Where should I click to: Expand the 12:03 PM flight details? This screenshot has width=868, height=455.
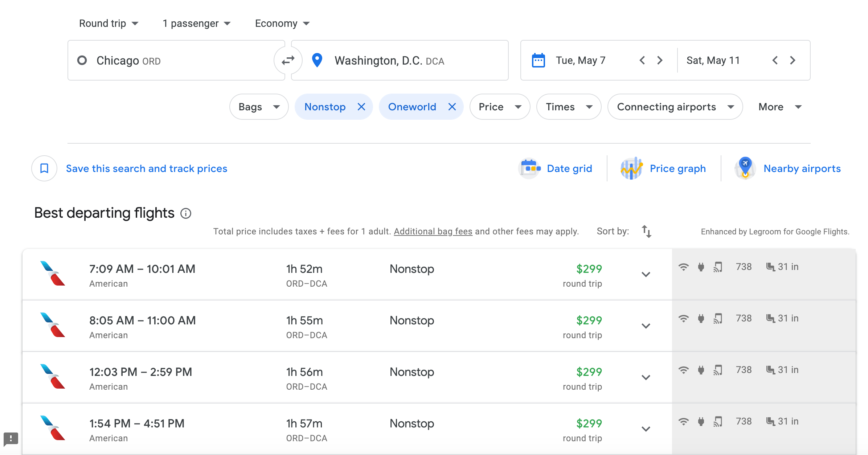pyautogui.click(x=646, y=377)
